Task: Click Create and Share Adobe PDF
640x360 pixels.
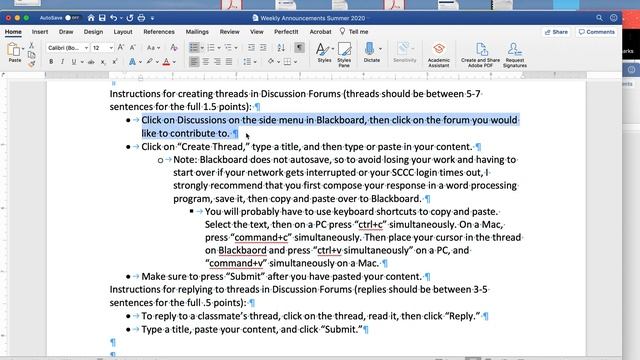Action: (480, 54)
